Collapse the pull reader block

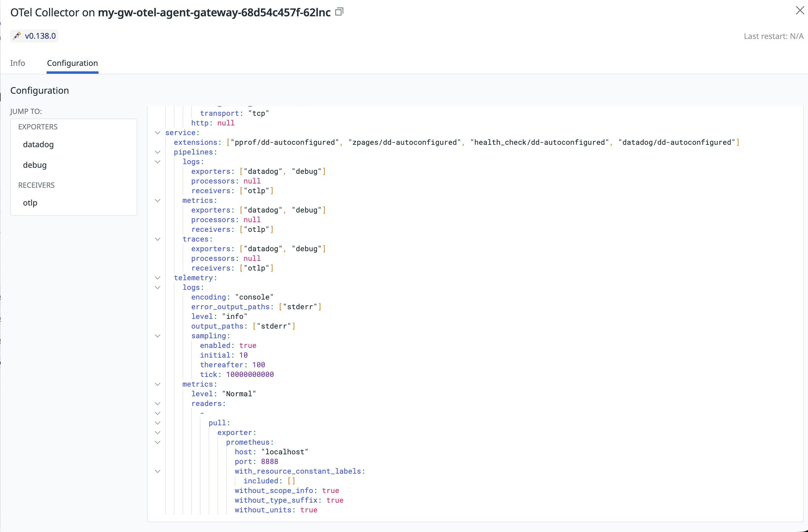158,423
